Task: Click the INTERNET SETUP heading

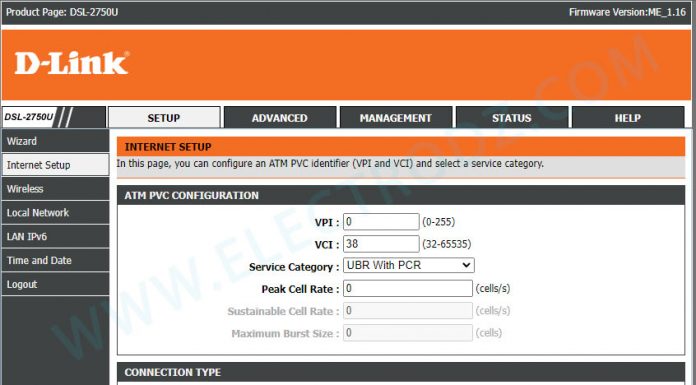Action: pos(168,147)
